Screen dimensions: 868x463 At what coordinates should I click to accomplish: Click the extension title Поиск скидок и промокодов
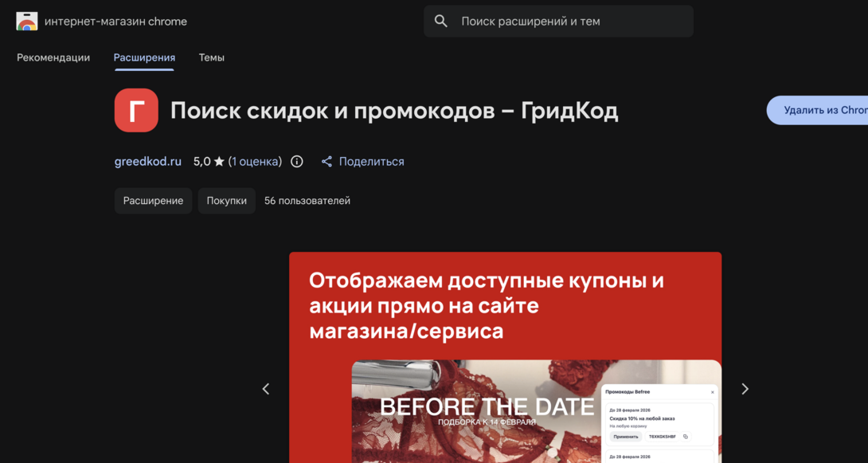pos(394,112)
